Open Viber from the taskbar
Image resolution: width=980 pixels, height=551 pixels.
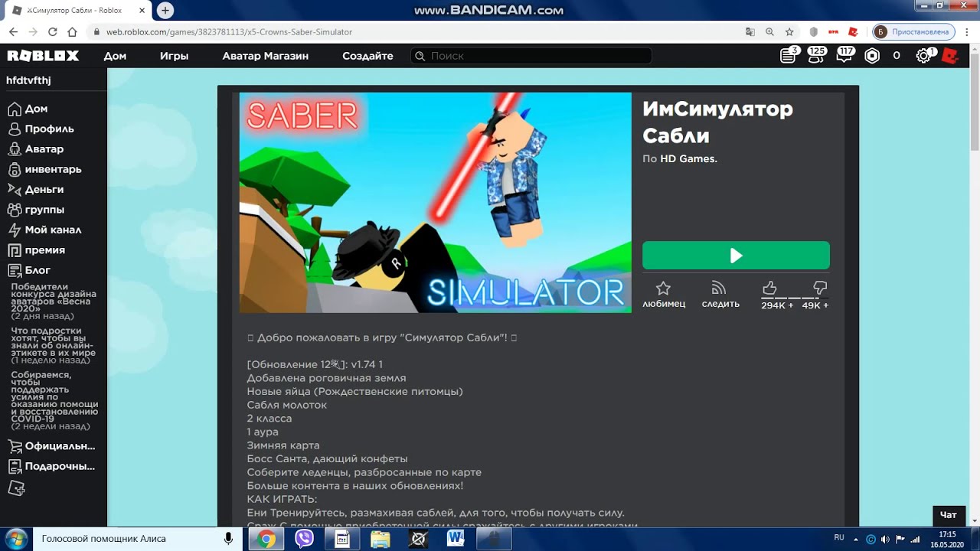click(305, 539)
